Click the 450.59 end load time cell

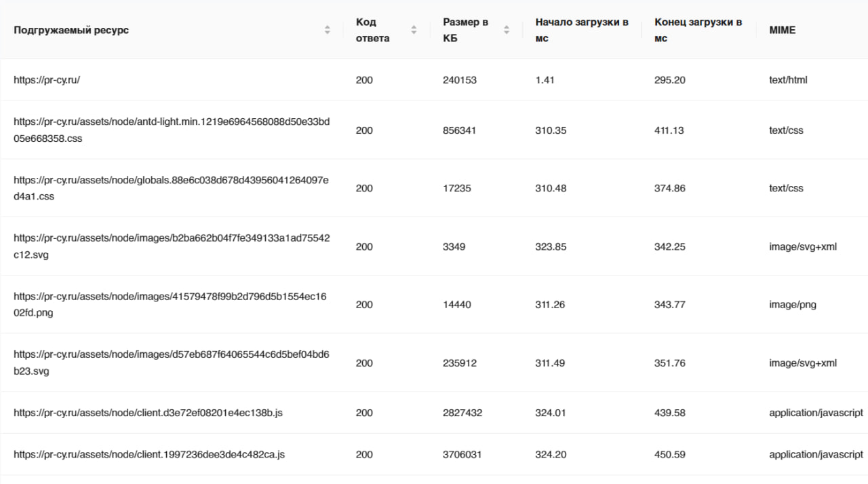coord(669,455)
